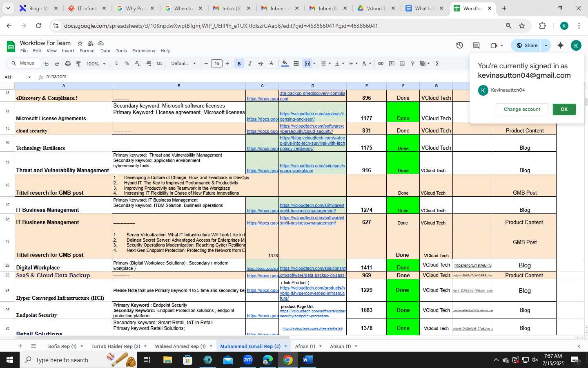Open the Insert menu
This screenshot has height=368, width=588.
coord(68,51)
